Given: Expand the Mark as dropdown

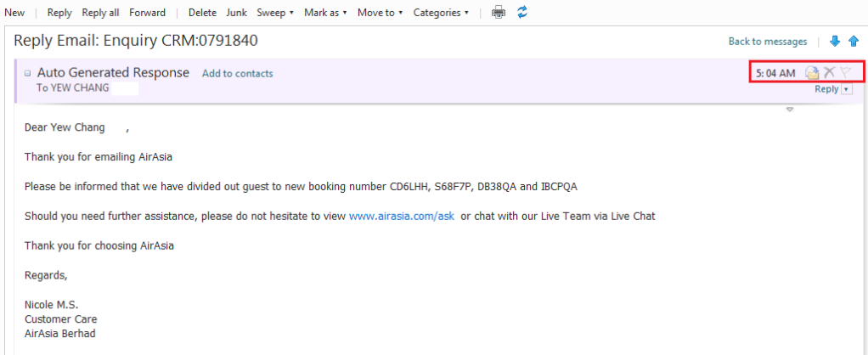Looking at the screenshot, I should click(x=325, y=13).
